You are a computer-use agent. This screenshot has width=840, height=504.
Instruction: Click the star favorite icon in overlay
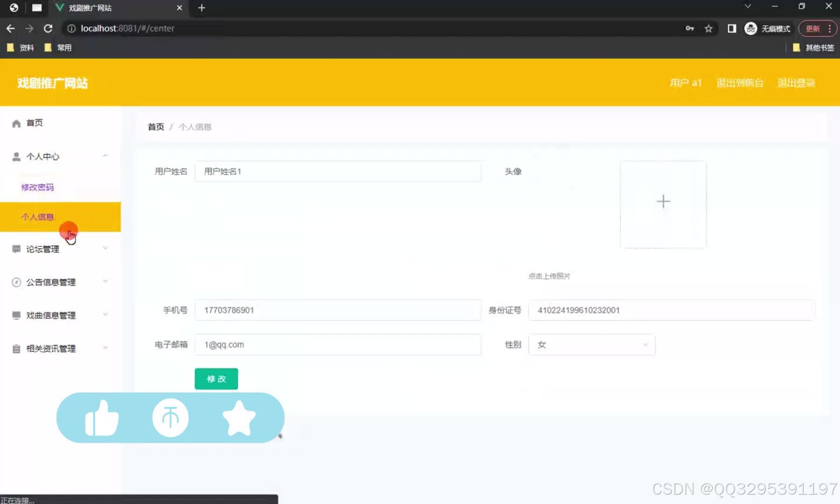tap(239, 418)
